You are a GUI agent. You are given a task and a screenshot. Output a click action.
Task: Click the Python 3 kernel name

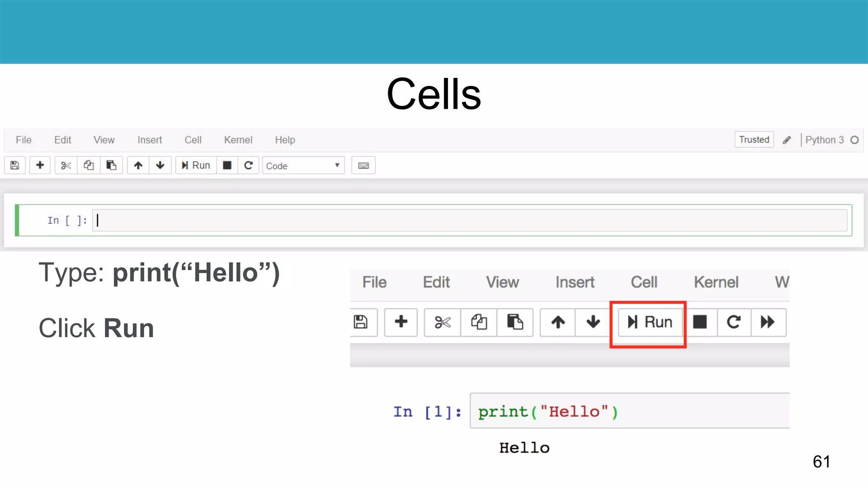(x=824, y=140)
